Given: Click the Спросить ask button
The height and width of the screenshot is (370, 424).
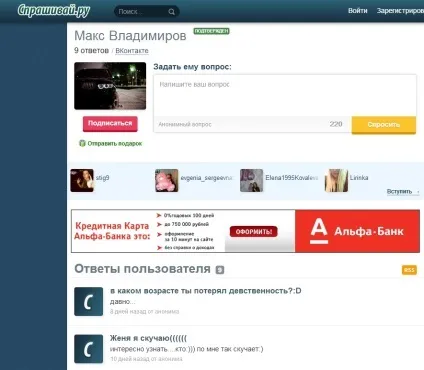Looking at the screenshot, I should [x=384, y=125].
